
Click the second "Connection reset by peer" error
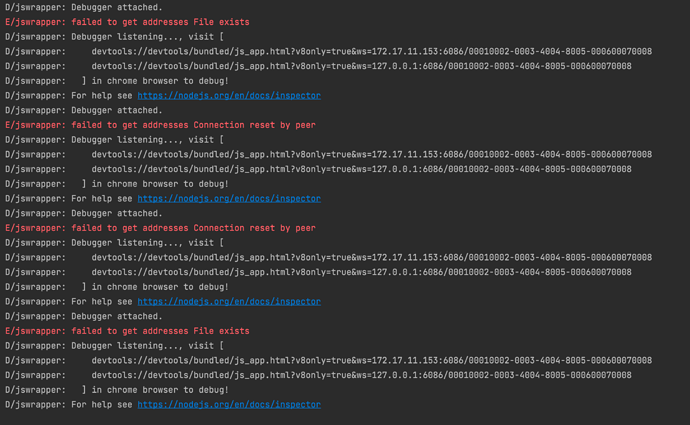click(159, 228)
